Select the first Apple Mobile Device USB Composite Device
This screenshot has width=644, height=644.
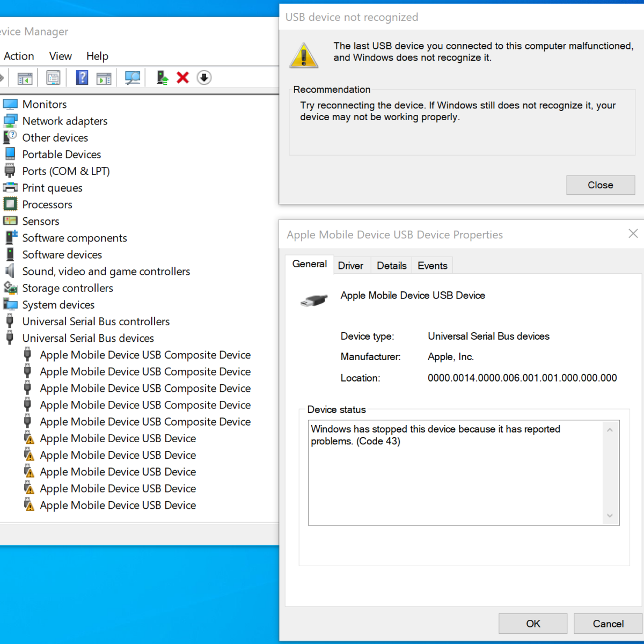click(x=145, y=355)
